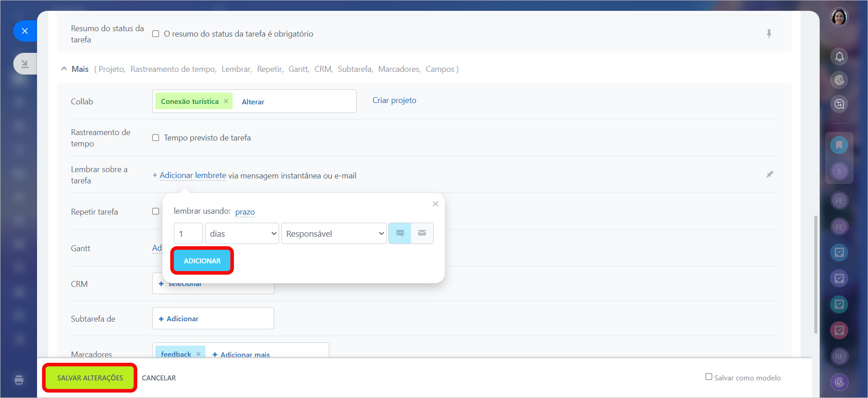Screen dimensions: 868x398
Task: Collapse the 'Mais' section
Action: pyautogui.click(x=64, y=69)
